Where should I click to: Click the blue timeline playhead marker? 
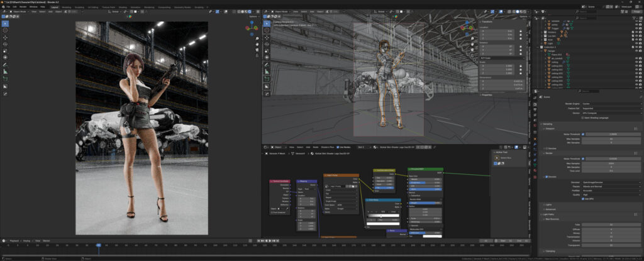pos(99,245)
